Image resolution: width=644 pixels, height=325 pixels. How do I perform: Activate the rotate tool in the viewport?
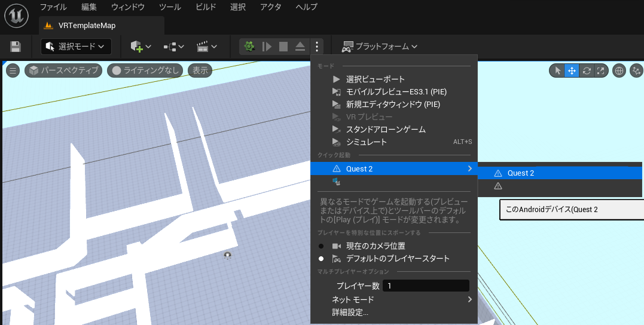(587, 70)
